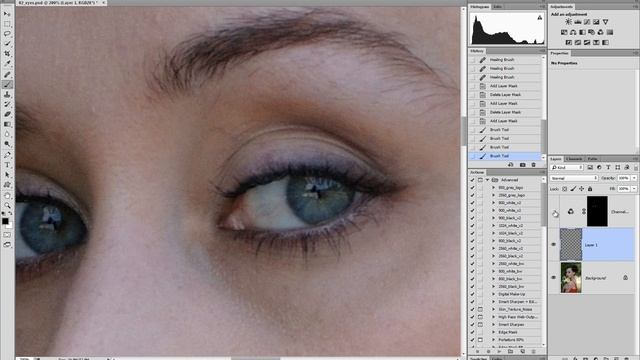Toggle Quick Mask mode icon
The height and width of the screenshot is (360, 640).
[7, 235]
